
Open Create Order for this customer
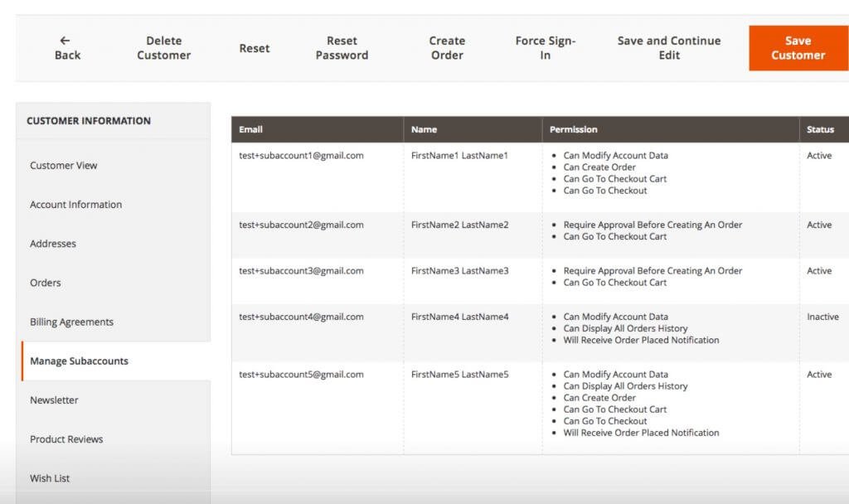[x=447, y=48]
